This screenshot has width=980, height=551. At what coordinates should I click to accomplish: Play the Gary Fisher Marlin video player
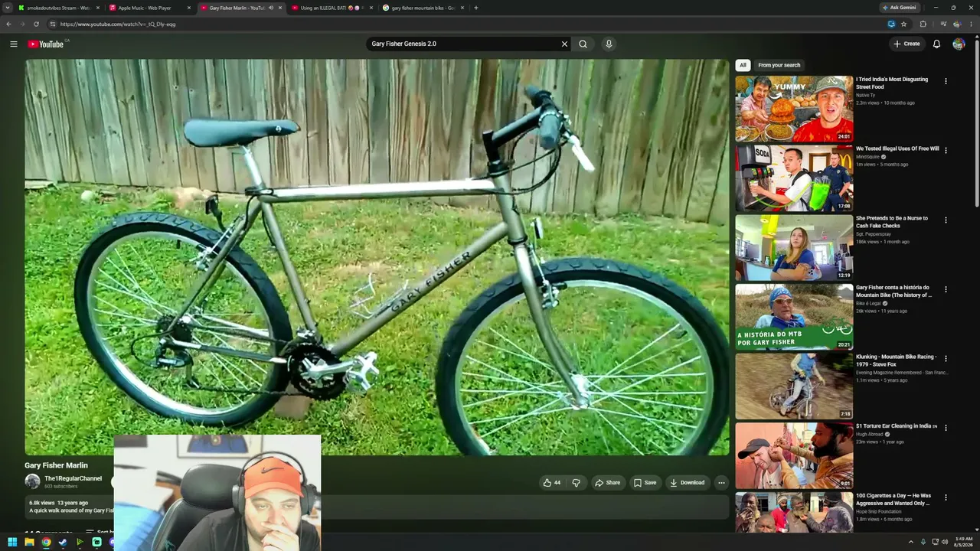click(377, 257)
